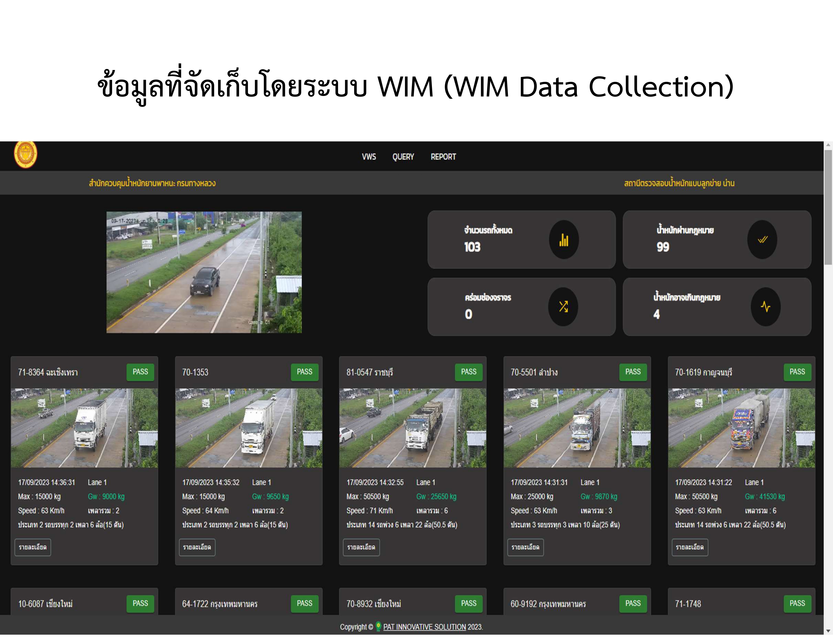The image size is (833, 644).
Task: Click the shuffle icon on the lane straddling card
Action: 563,307
